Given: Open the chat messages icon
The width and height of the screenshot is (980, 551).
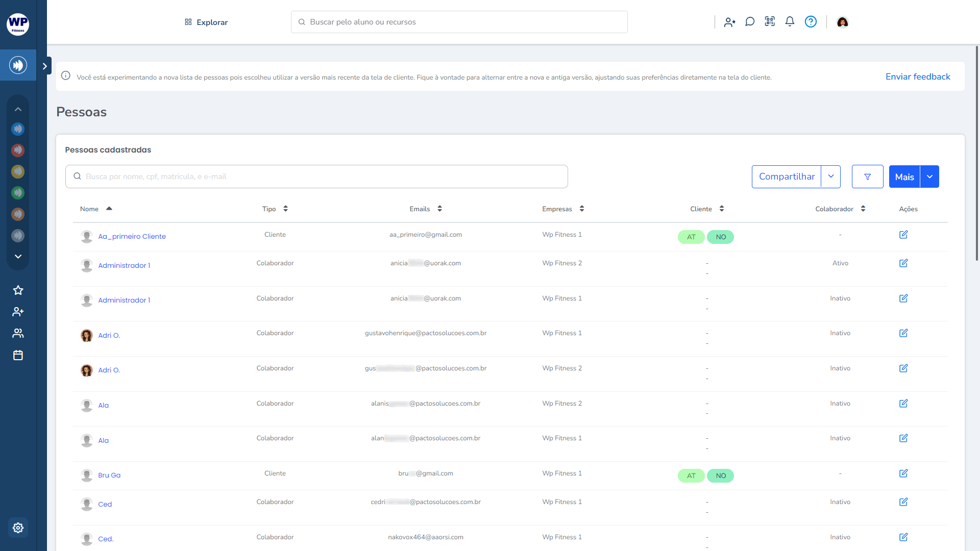Looking at the screenshot, I should pyautogui.click(x=750, y=21).
